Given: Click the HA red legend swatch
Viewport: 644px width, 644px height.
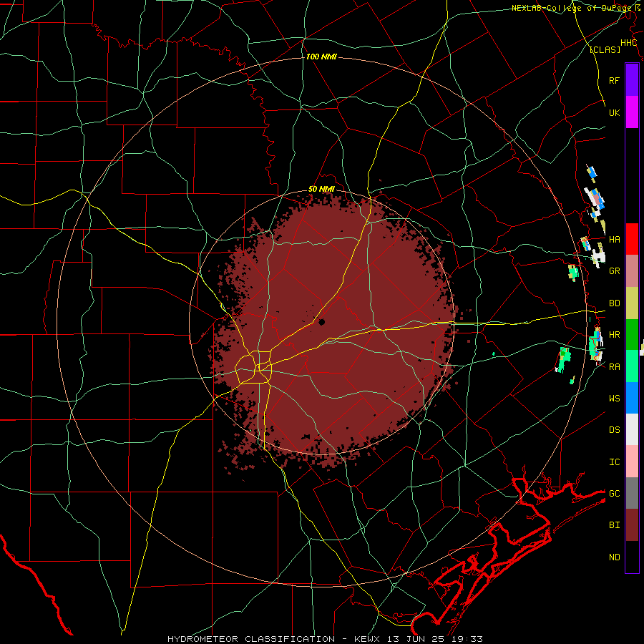Looking at the screenshot, I should 632,239.
